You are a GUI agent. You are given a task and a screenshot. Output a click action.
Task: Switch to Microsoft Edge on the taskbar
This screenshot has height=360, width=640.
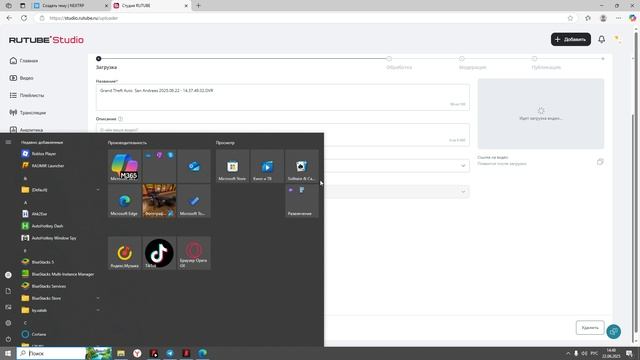pyautogui.click(x=202, y=353)
